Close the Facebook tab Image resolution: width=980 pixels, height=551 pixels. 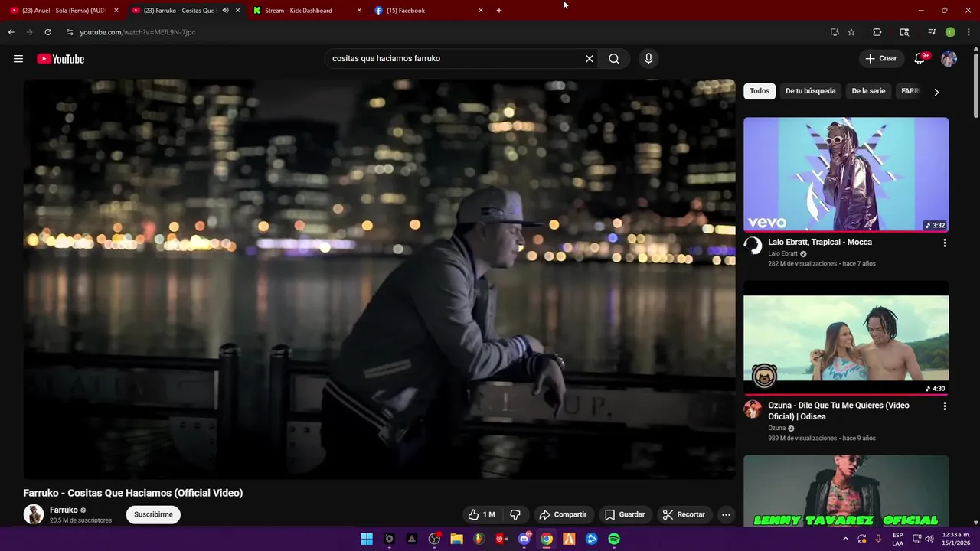481,11
